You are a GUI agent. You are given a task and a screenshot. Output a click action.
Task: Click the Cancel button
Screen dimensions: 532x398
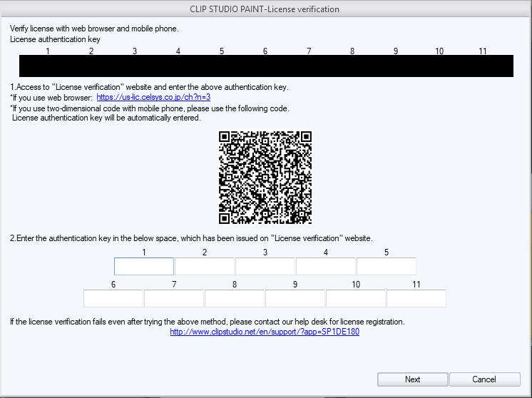coord(484,379)
